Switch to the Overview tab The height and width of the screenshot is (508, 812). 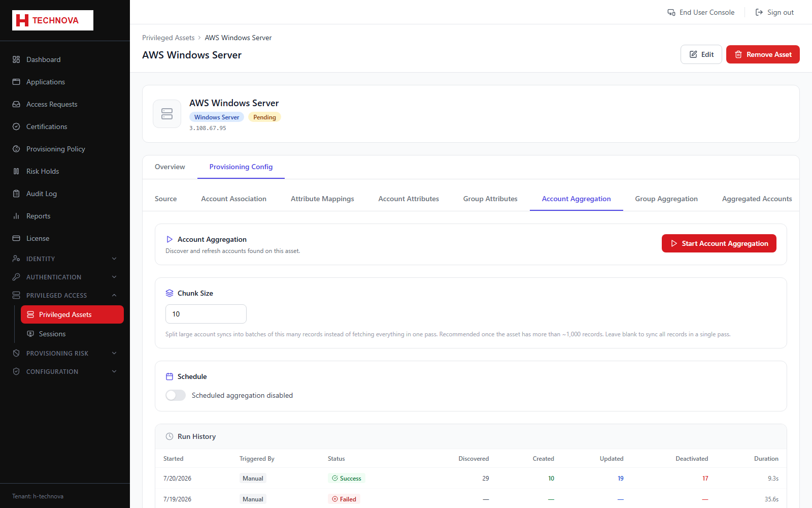[170, 167]
